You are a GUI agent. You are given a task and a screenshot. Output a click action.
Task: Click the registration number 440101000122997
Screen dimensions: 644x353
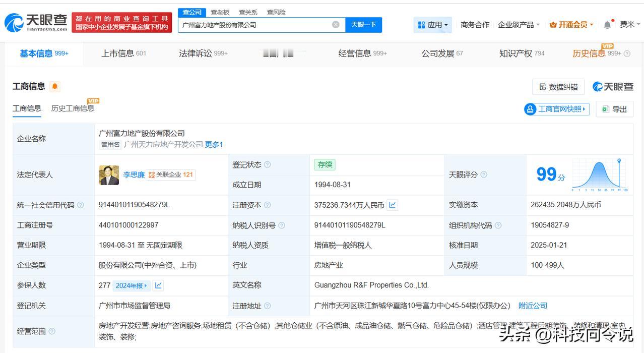128,225
